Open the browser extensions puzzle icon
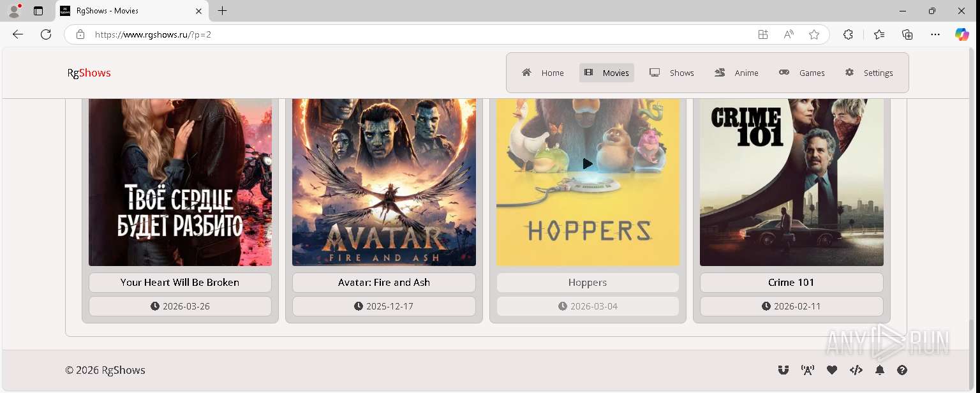 [x=848, y=34]
